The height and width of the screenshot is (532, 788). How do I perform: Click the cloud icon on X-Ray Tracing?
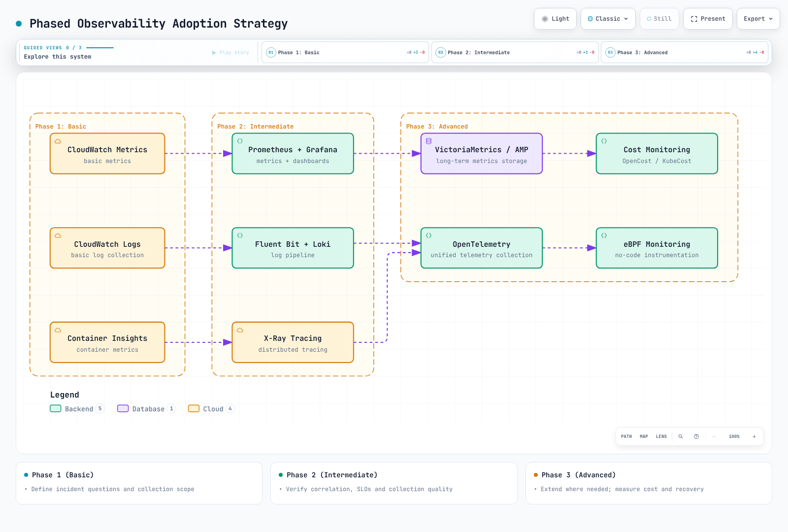[x=240, y=330]
